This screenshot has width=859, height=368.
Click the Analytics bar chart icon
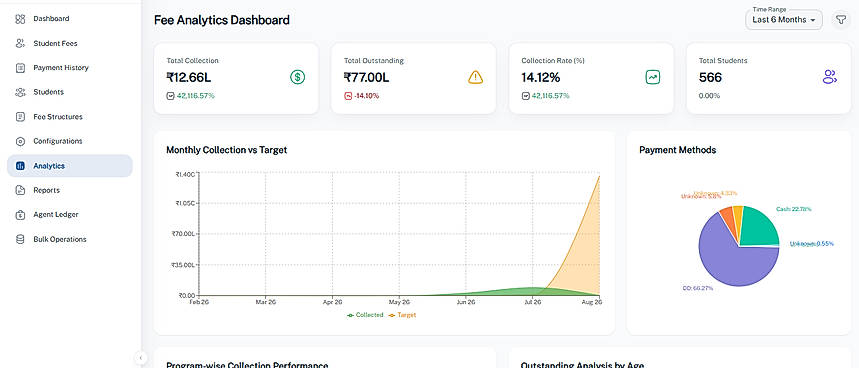click(20, 166)
